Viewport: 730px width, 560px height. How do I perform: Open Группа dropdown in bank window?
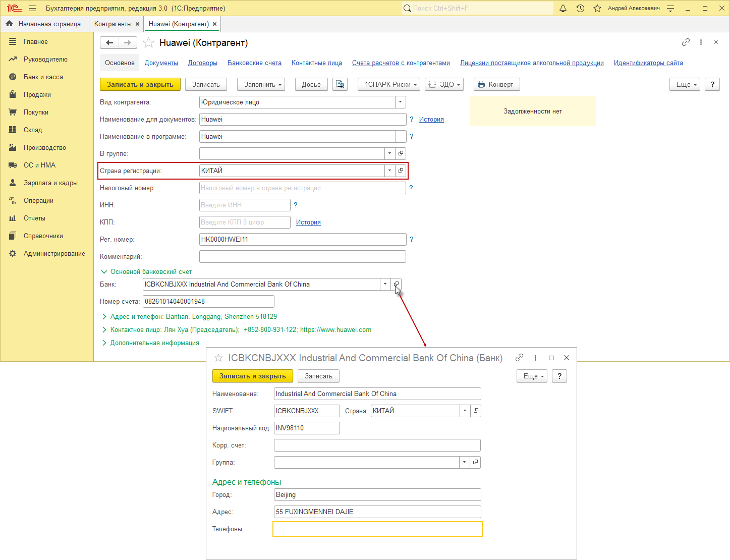[x=464, y=462]
